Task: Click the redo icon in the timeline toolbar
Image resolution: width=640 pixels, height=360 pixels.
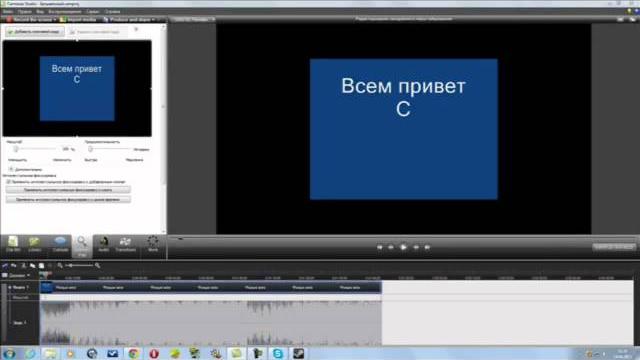Action: point(14,266)
